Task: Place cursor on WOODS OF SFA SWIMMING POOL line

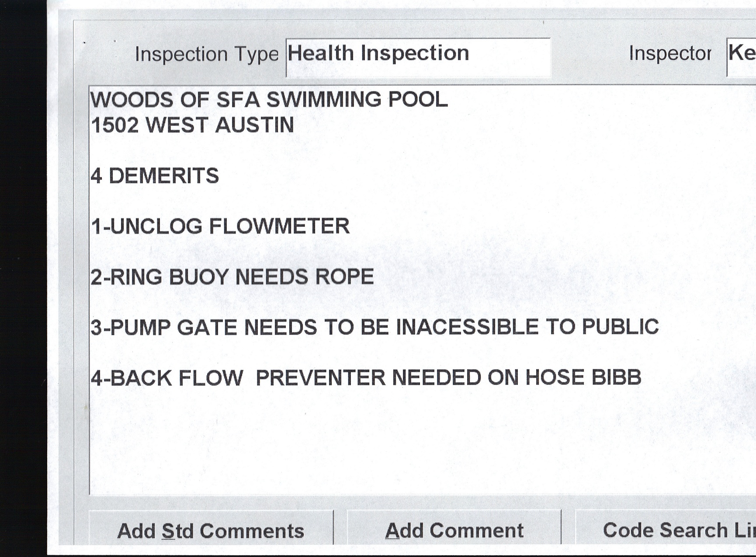Action: [269, 100]
